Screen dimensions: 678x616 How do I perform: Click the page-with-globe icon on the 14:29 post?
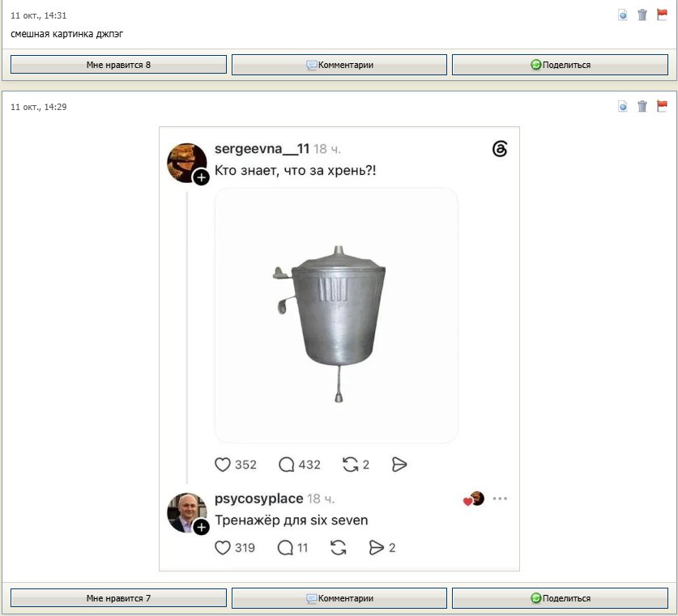click(x=623, y=106)
